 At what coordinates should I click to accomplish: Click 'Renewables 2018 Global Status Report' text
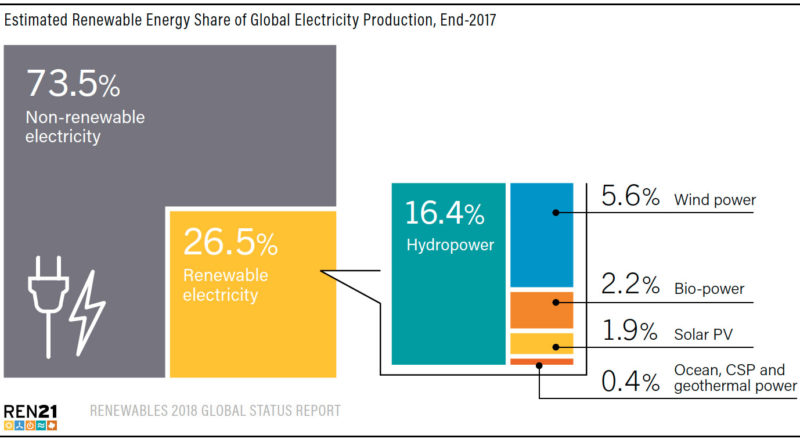click(x=215, y=411)
